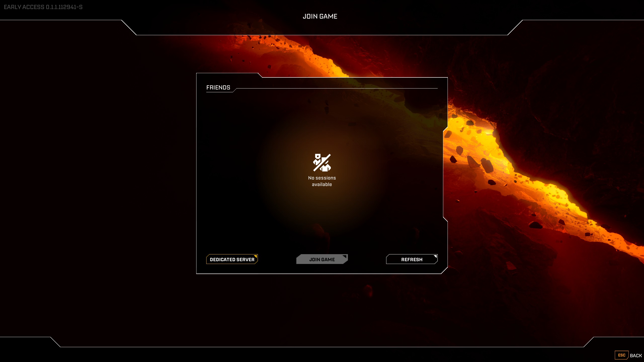Viewport: 644px width, 362px height.
Task: Select the yellow corner marker on DEDICATED SERVER
Action: point(256,256)
